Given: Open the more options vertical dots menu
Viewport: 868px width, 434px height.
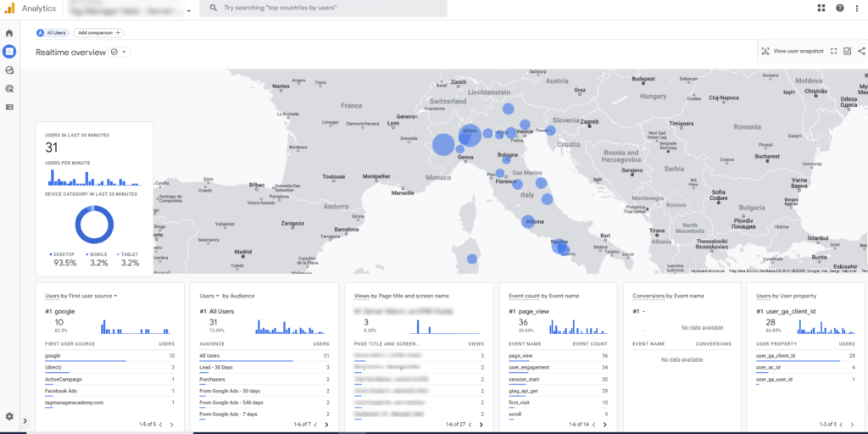Looking at the screenshot, I should [857, 8].
